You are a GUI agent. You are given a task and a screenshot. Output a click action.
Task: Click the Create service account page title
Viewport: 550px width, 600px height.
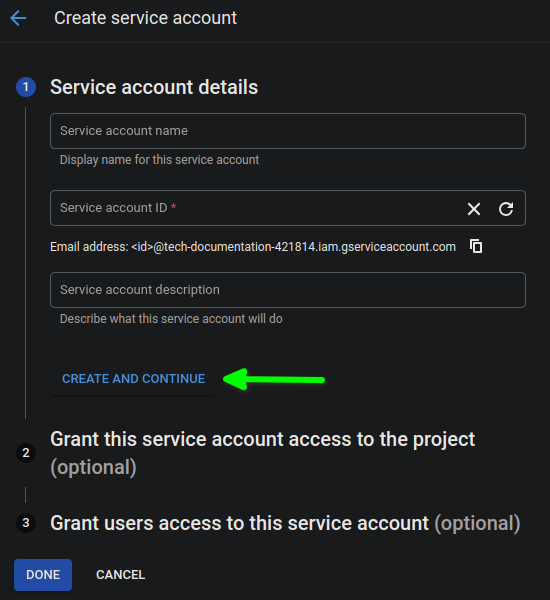[x=145, y=18]
